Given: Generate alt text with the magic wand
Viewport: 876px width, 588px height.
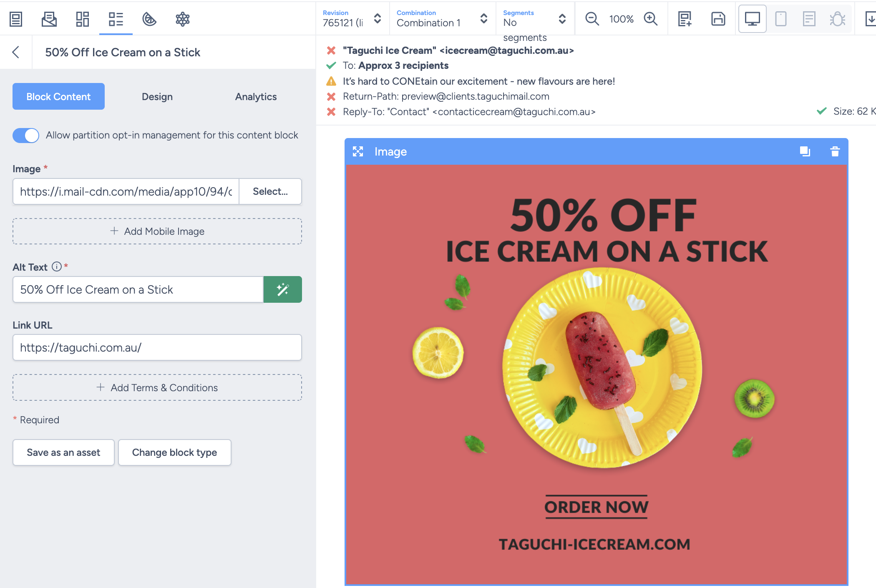Looking at the screenshot, I should pyautogui.click(x=282, y=289).
